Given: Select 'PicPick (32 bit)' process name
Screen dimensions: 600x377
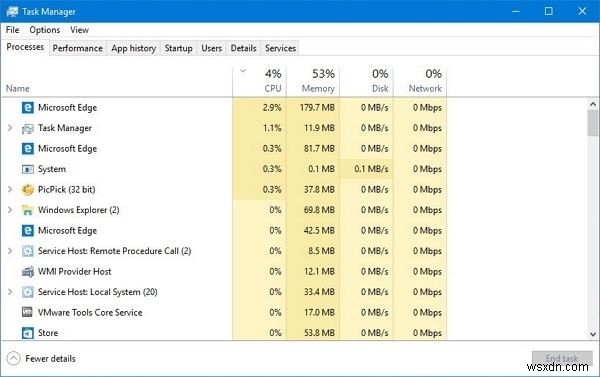Looking at the screenshot, I should pos(67,189).
